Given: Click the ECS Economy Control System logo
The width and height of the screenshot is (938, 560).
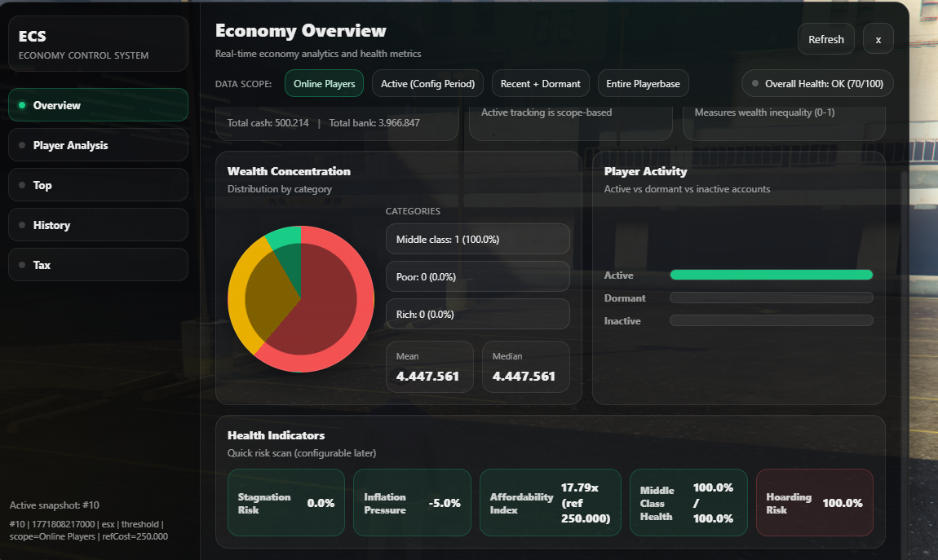Looking at the screenshot, I should [x=98, y=44].
